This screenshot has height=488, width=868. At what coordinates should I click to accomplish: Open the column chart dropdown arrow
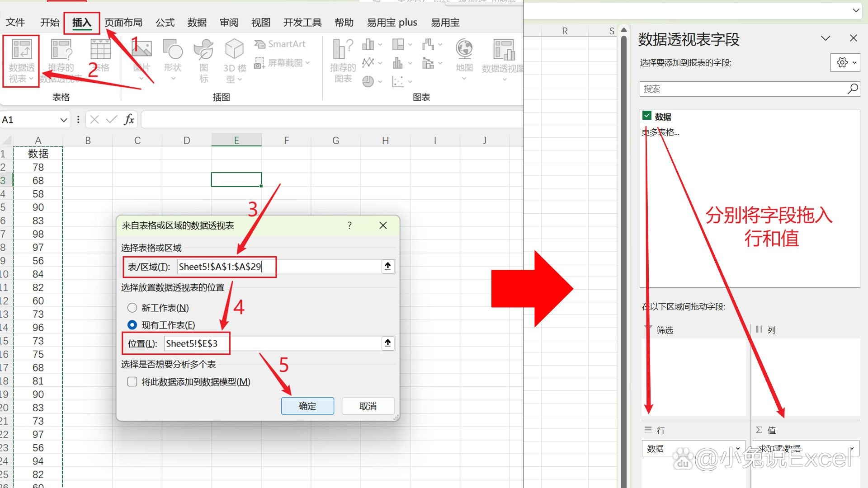(x=380, y=45)
